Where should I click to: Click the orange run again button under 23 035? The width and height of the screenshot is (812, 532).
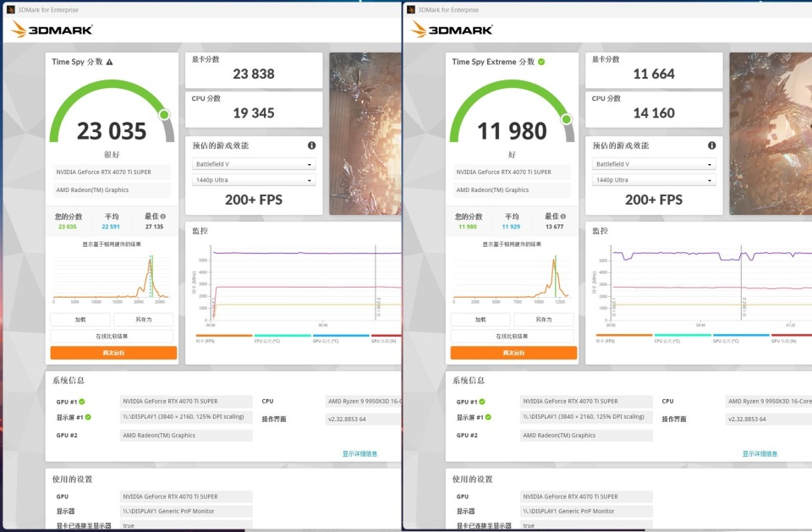coord(113,353)
